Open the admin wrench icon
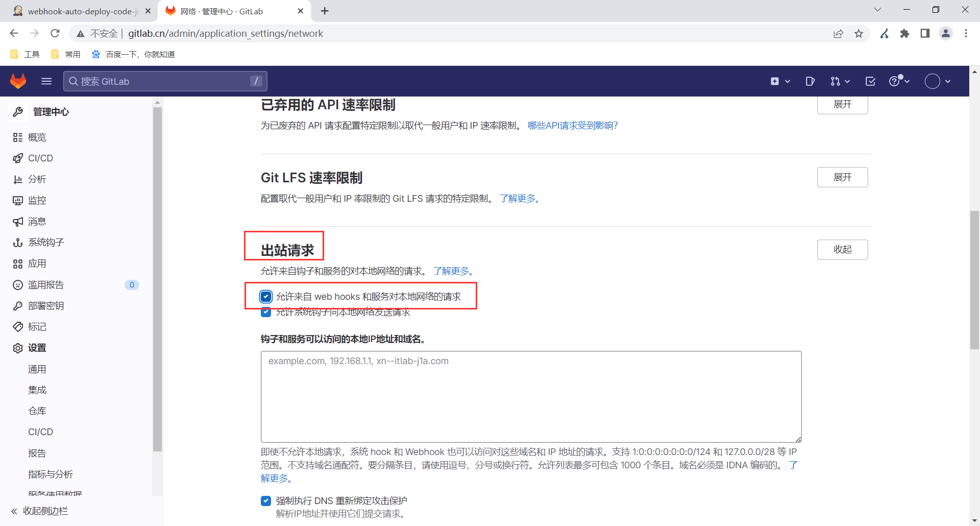Screen dimensions: 980x526 [18, 112]
